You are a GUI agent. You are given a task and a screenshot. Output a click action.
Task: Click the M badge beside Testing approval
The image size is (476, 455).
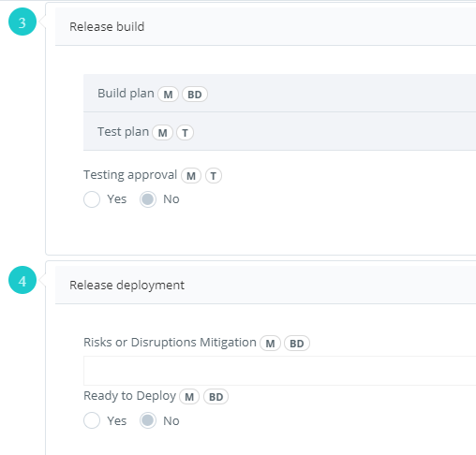coord(191,176)
